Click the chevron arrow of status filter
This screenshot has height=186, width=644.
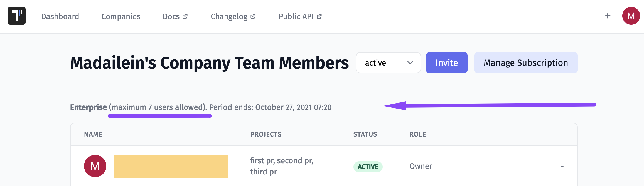[x=410, y=63]
